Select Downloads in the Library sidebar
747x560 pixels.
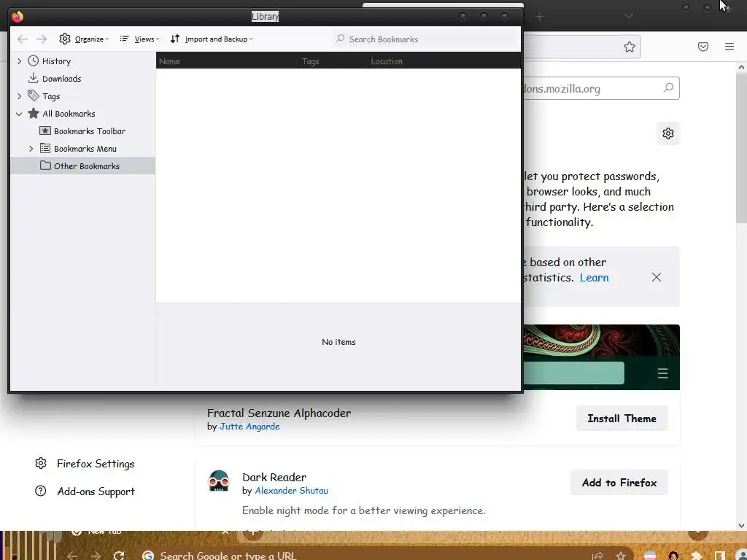(61, 79)
